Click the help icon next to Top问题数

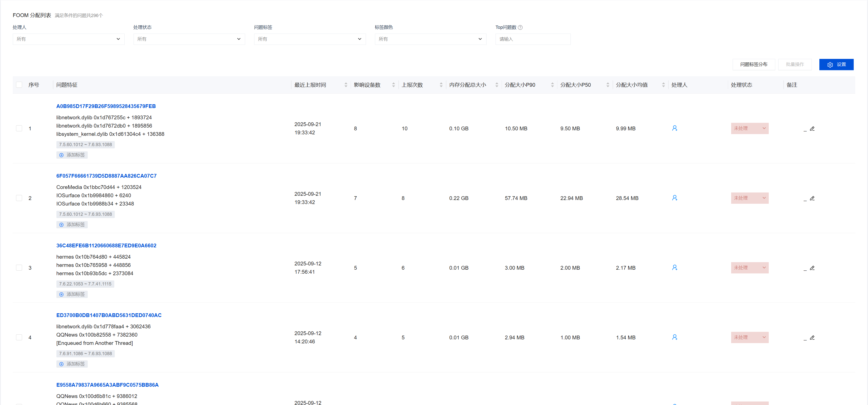(520, 27)
